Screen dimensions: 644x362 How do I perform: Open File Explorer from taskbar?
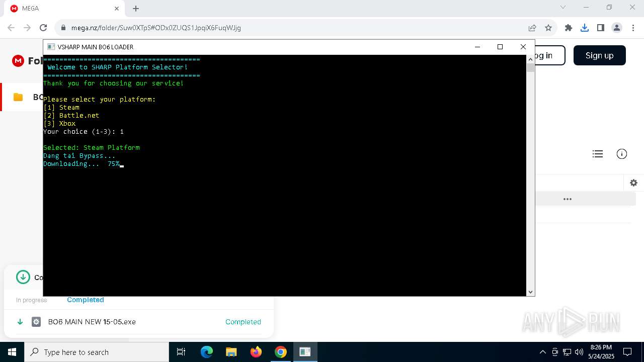point(231,352)
